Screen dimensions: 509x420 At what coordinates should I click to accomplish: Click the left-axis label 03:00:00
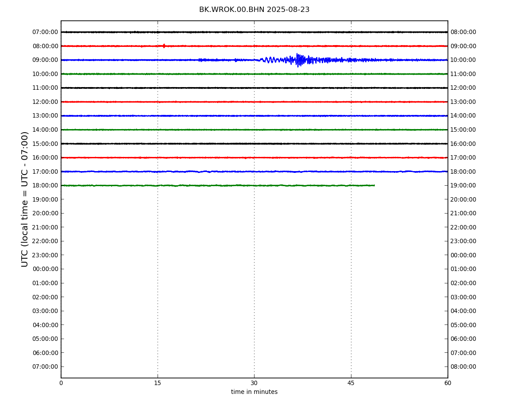point(46,311)
